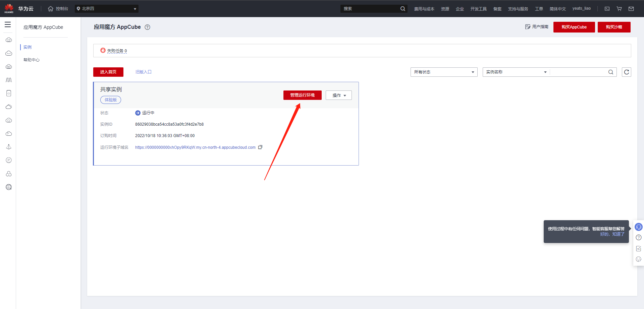Viewport: 644px width, 309px height.
Task: Open the 用户指南 user guide
Action: coord(537,27)
